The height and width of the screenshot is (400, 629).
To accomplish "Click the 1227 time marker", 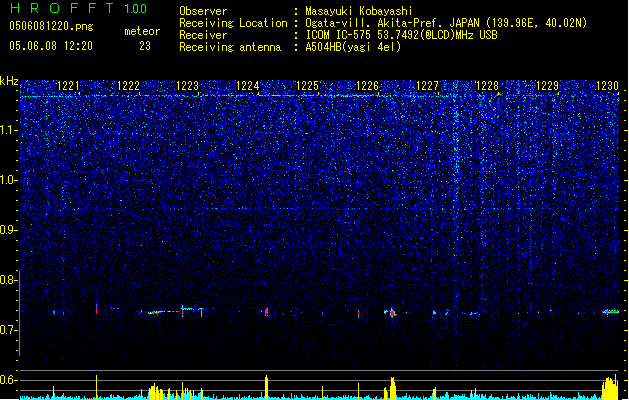I will (x=428, y=86).
